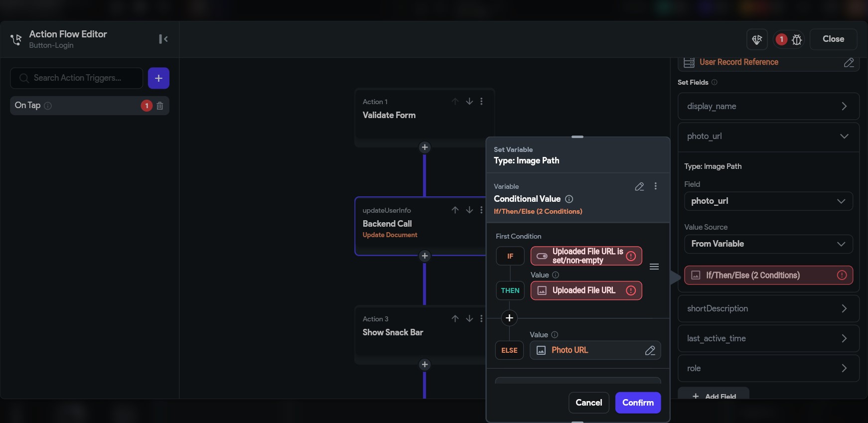Confirm the Set Variable dialog
This screenshot has width=868, height=423.
tap(638, 403)
